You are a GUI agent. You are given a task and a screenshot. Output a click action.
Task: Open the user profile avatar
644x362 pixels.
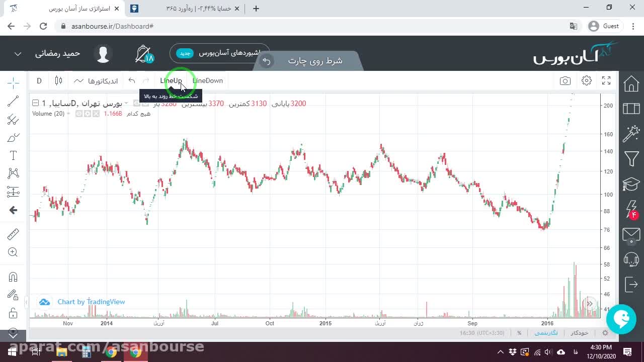coord(103,54)
